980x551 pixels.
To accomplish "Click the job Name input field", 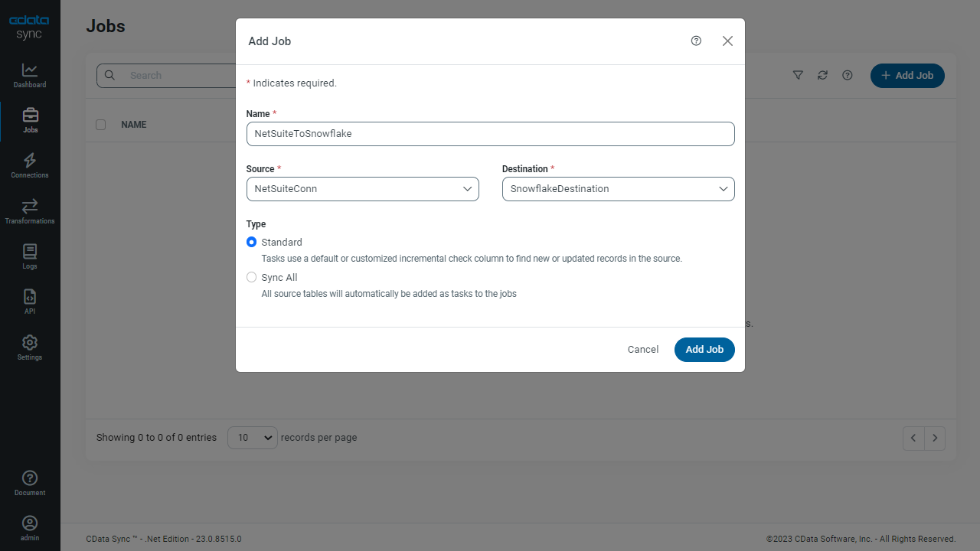I will pyautogui.click(x=490, y=134).
